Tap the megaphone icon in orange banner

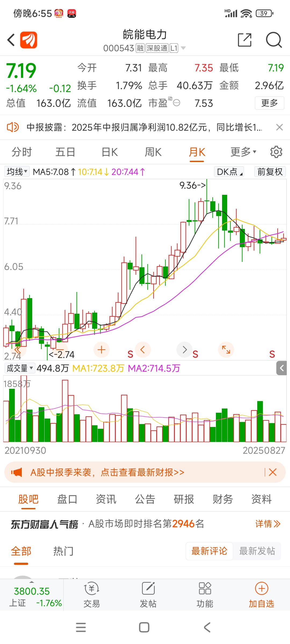(x=17, y=472)
